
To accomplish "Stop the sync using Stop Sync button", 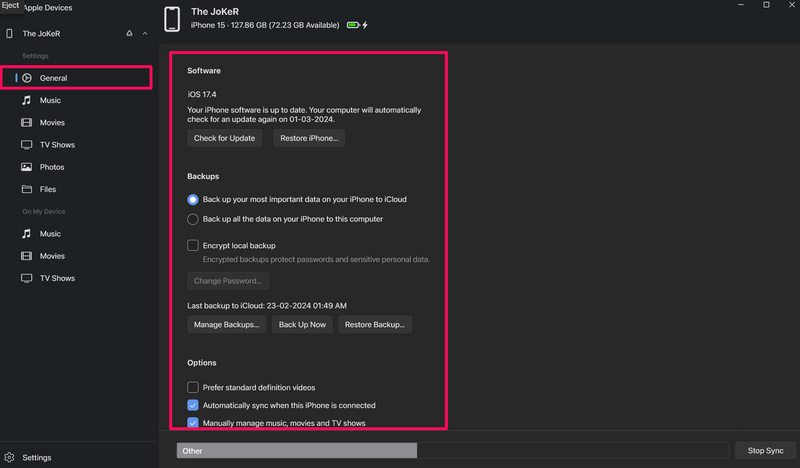I will (765, 451).
